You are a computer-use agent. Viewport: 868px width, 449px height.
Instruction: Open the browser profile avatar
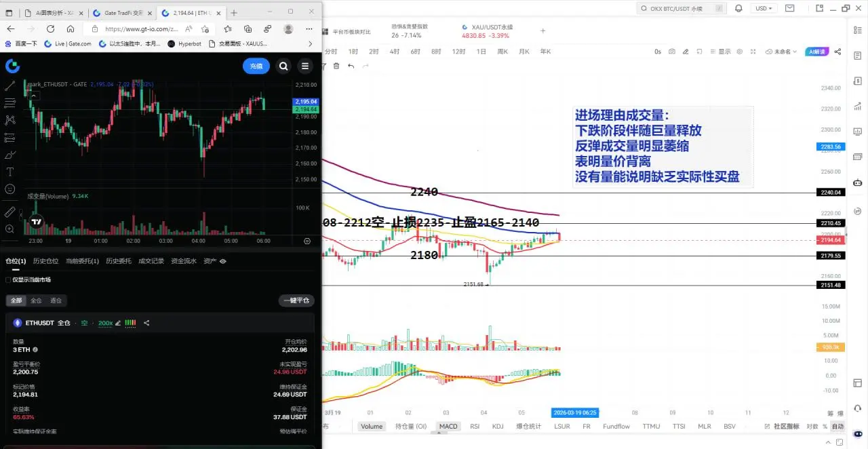[x=288, y=29]
